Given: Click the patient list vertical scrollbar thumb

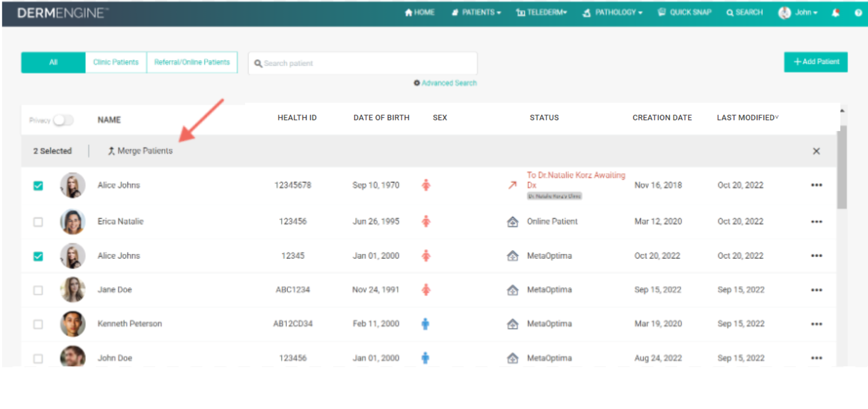Looking at the screenshot, I should 842,167.
